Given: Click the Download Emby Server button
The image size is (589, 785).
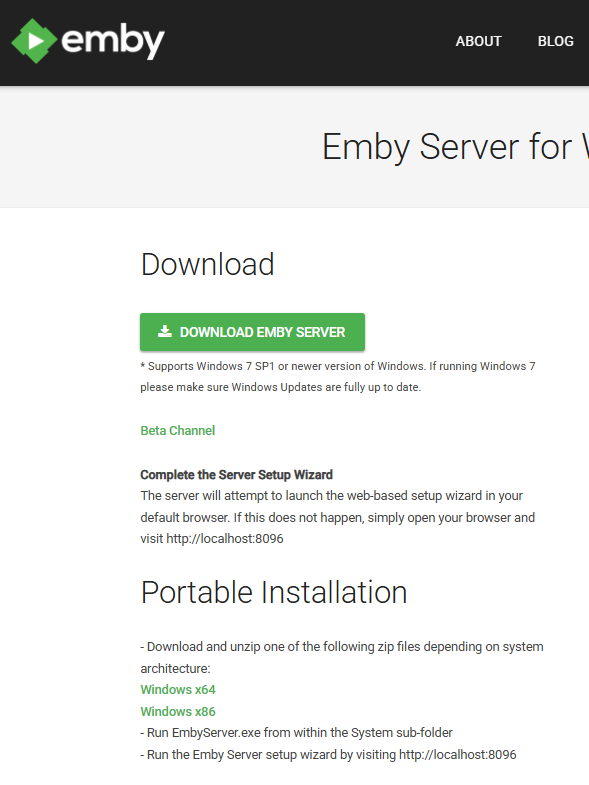Looking at the screenshot, I should coord(252,332).
